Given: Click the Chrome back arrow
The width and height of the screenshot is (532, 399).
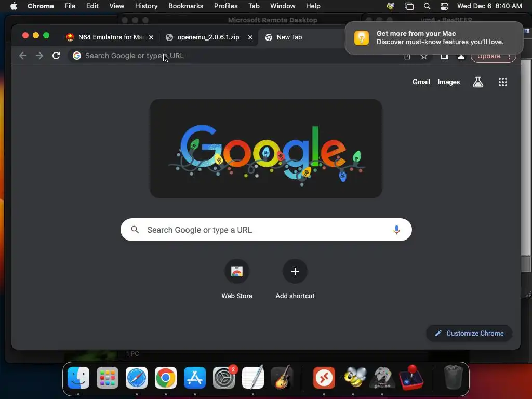Looking at the screenshot, I should [23, 56].
